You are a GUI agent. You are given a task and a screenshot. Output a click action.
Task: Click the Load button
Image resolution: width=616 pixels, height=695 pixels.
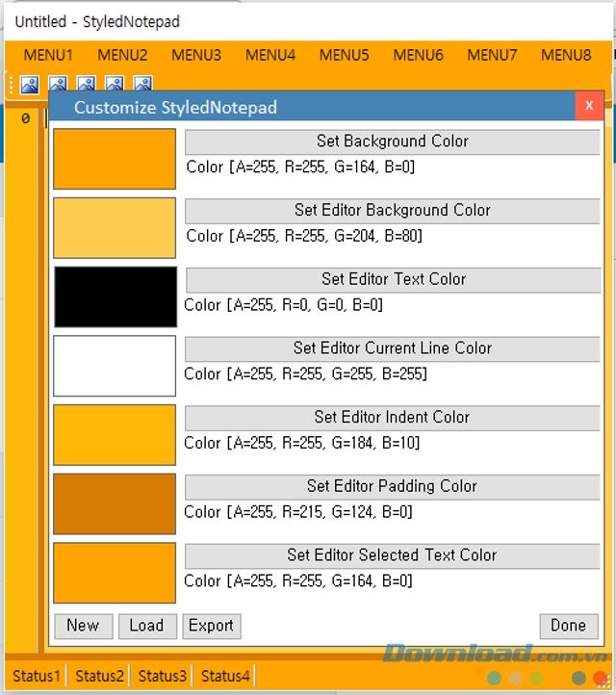coord(146,626)
